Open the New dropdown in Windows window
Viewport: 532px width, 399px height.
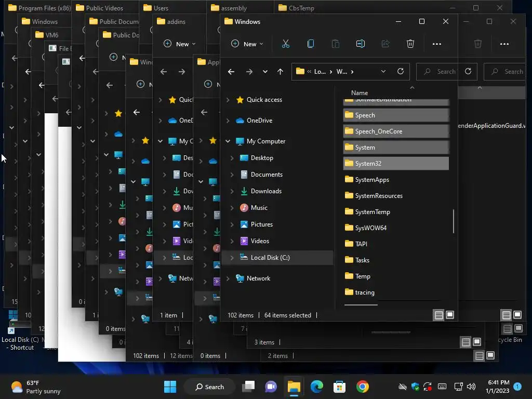[x=247, y=44]
